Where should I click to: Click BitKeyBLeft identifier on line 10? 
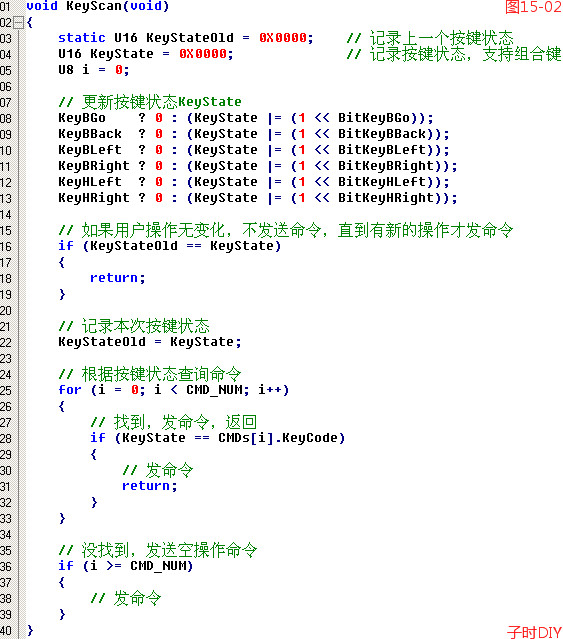click(382, 150)
